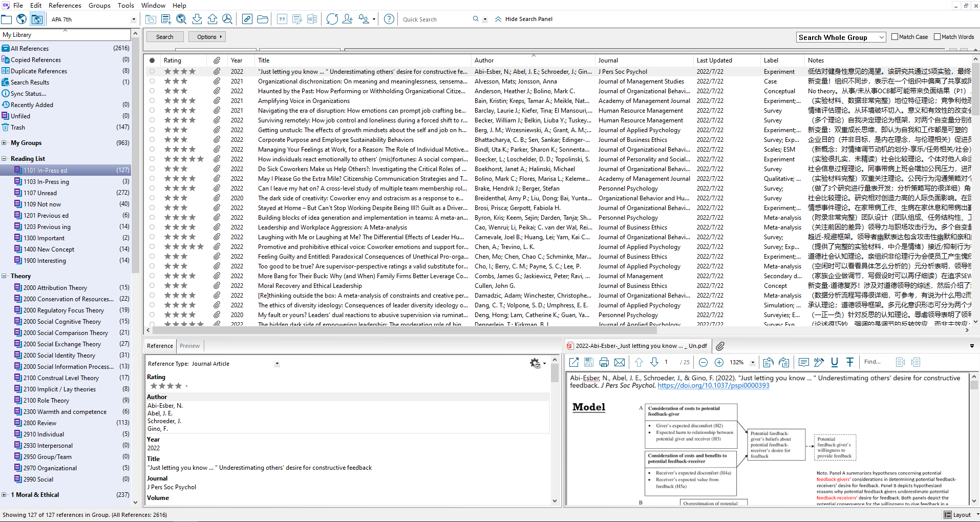Screen dimensions: 980x522
Task: Switch to Local Library mode icon
Action: point(7,19)
